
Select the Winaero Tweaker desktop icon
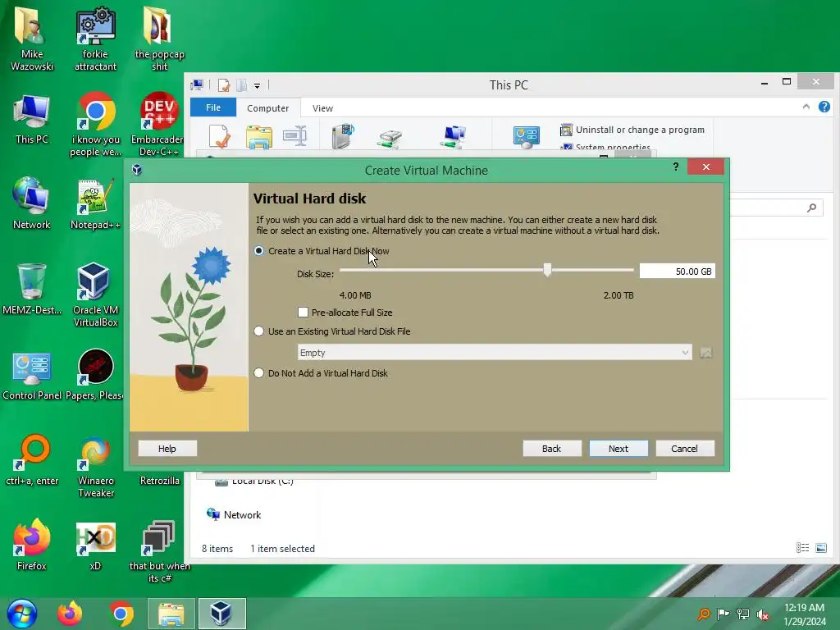point(95,466)
